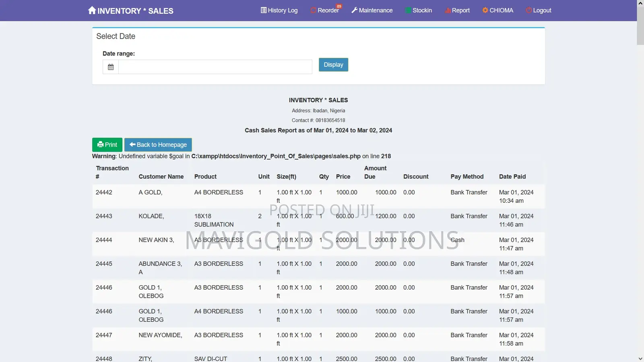This screenshot has height=362, width=644.
Task: Click price 2500.00 in ZITY row
Action: point(347,359)
